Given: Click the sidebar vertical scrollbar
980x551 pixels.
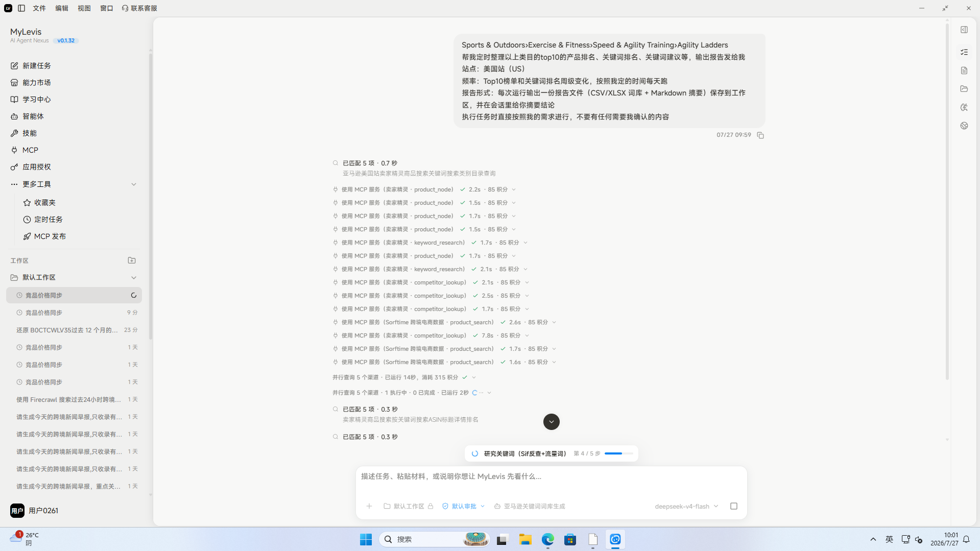Looking at the screenshot, I should click(151, 197).
